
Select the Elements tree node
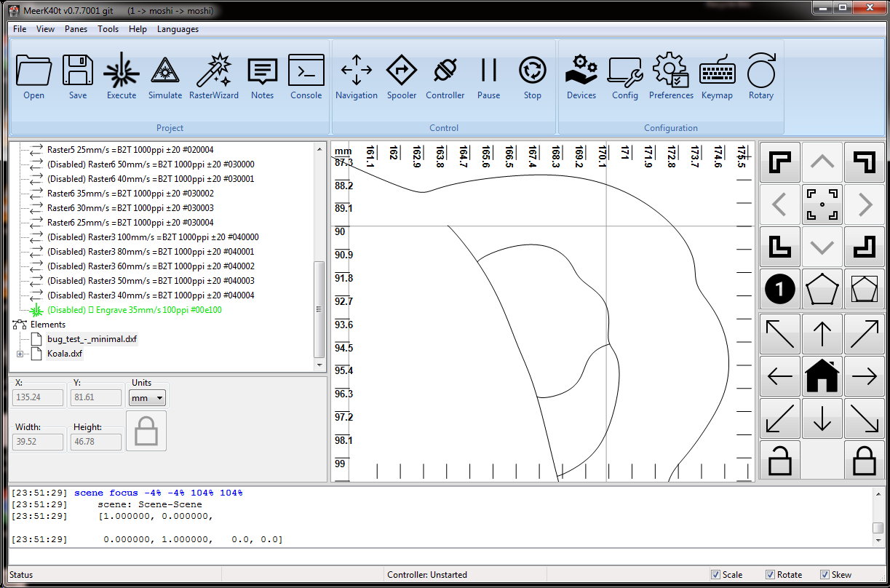click(x=48, y=325)
